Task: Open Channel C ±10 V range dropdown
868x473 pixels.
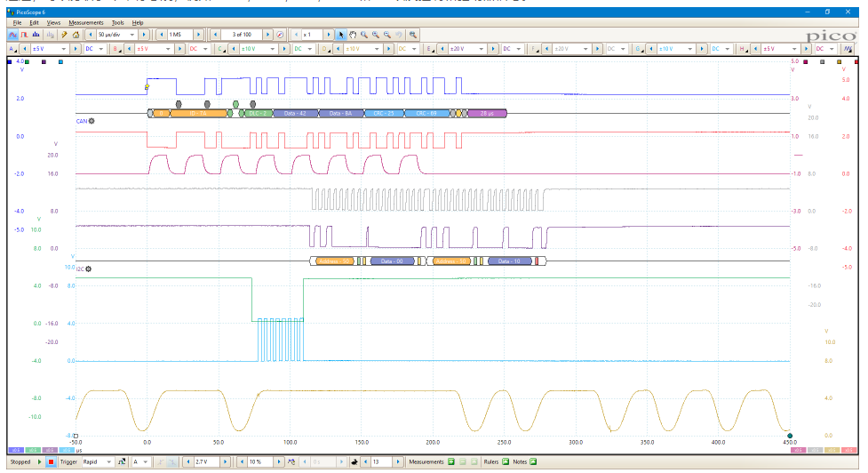Action: 259,49
